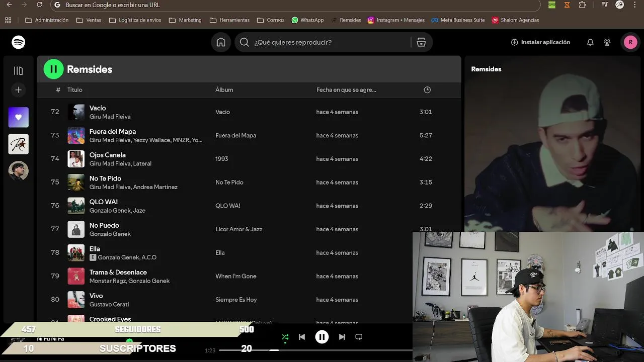Create playlist with plus icon

pos(19,90)
